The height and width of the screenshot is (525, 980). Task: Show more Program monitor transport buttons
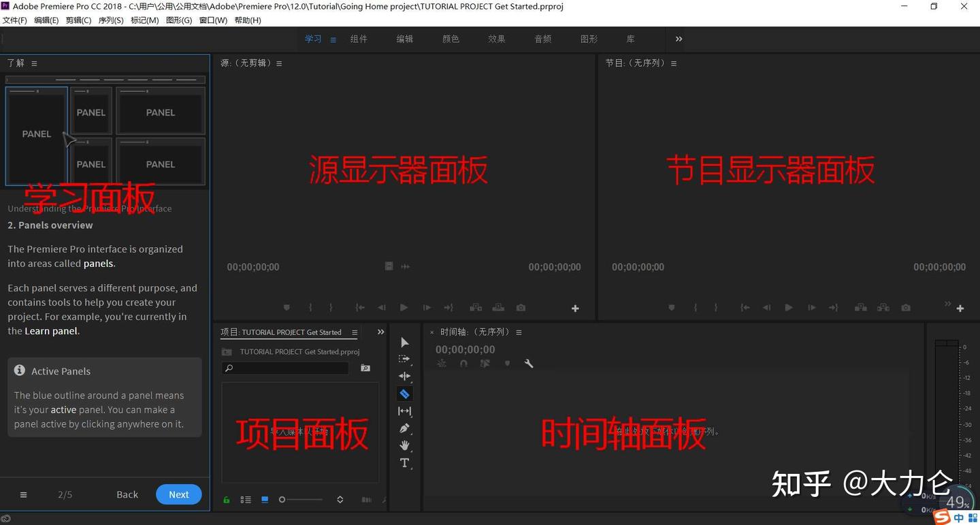point(948,303)
